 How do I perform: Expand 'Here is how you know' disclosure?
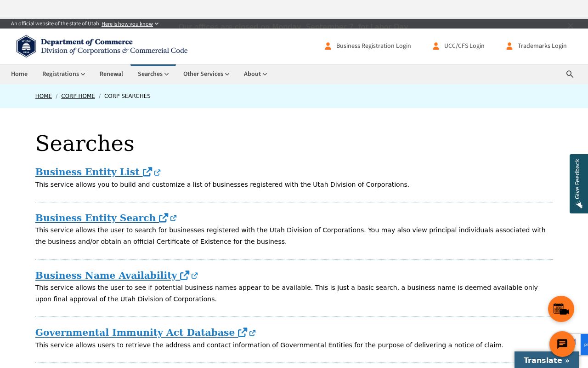point(130,24)
